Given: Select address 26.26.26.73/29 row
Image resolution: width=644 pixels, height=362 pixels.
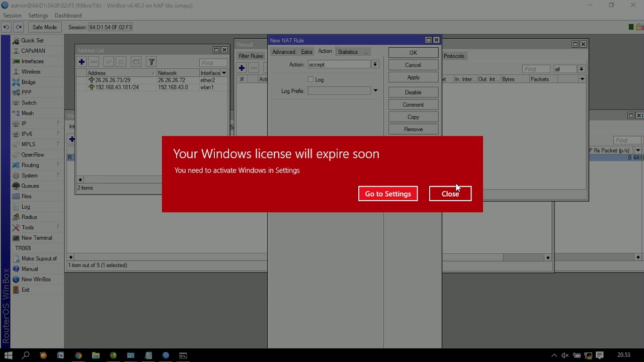Looking at the screenshot, I should point(151,80).
